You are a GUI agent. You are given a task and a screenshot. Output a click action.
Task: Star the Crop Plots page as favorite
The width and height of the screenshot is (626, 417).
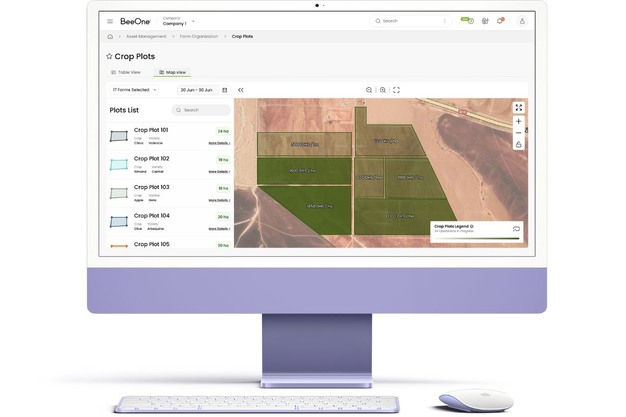(109, 57)
